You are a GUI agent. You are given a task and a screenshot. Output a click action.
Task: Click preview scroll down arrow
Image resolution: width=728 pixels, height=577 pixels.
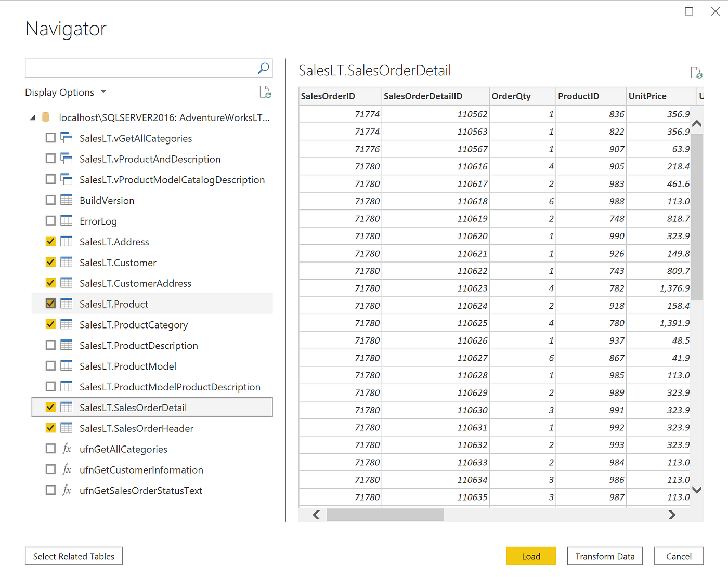point(697,490)
